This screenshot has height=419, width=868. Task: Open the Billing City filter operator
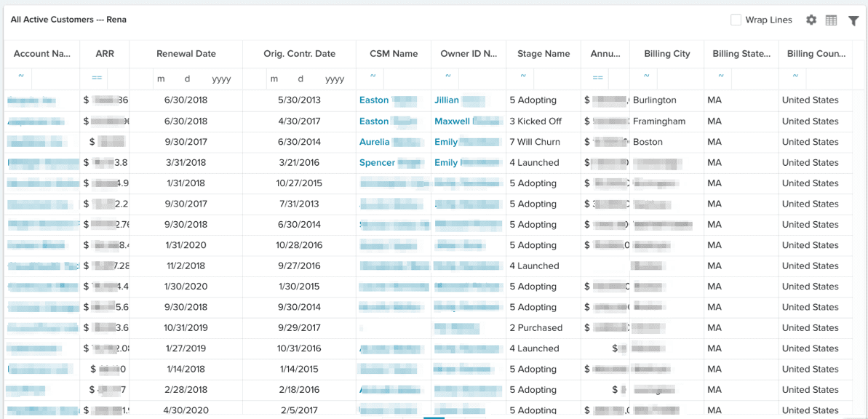(x=646, y=76)
